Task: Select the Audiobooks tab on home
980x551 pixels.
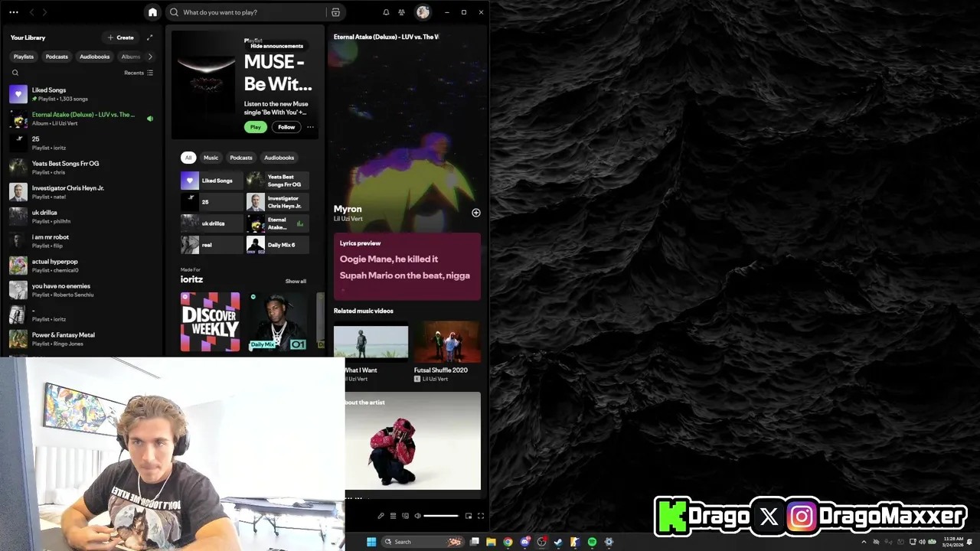Action: (279, 158)
